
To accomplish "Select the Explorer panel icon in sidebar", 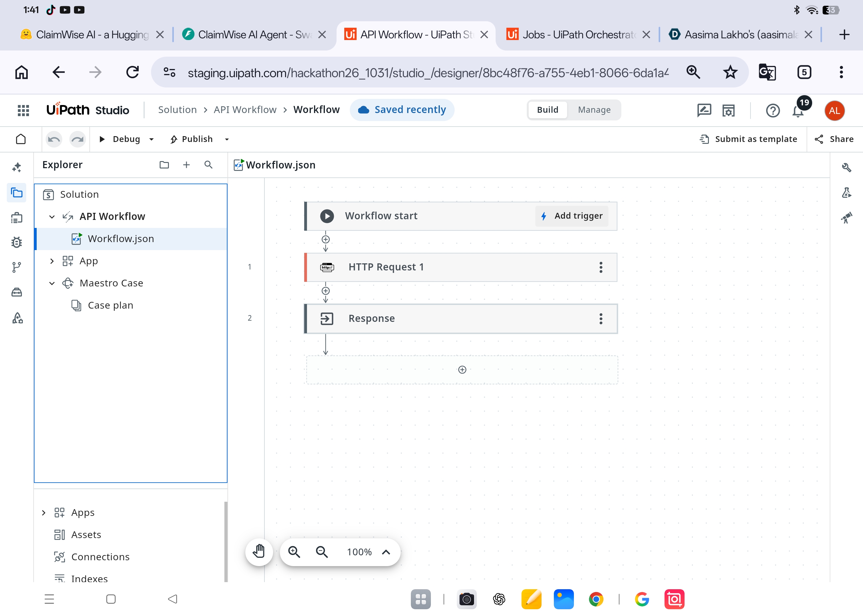I will click(x=17, y=193).
